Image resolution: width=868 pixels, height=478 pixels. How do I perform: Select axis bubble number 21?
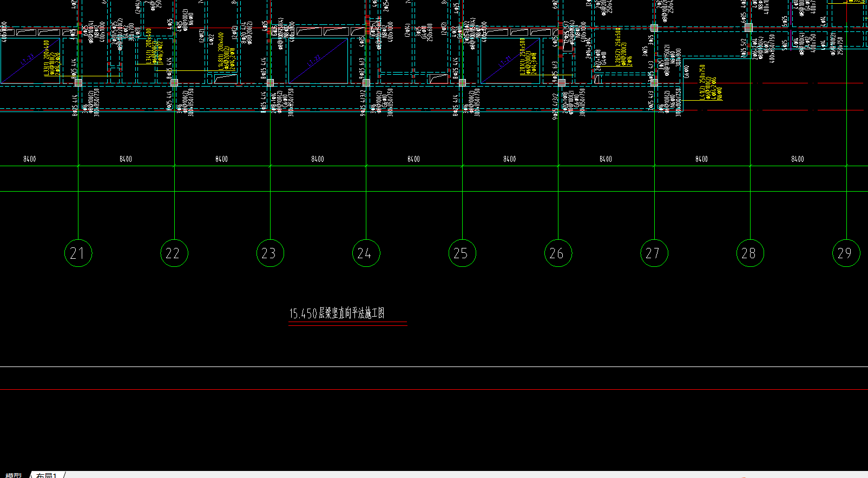[78, 253]
